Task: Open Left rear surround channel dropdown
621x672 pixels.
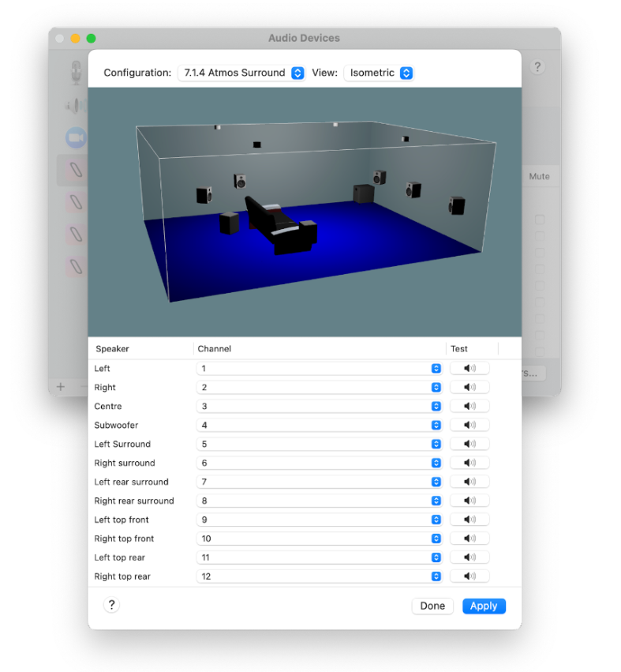Action: click(319, 482)
